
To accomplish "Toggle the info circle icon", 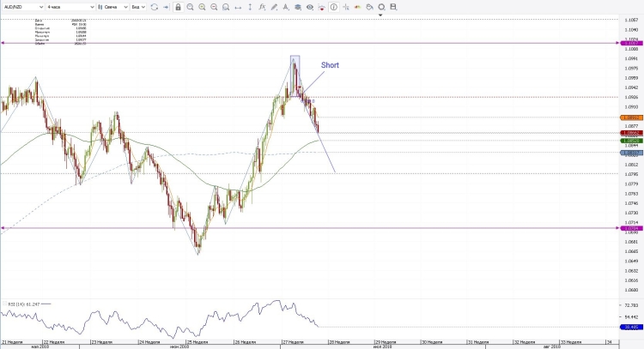I will 334,7.
